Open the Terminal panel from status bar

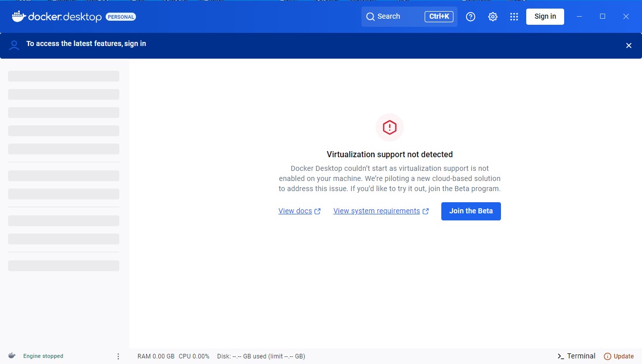(576, 356)
